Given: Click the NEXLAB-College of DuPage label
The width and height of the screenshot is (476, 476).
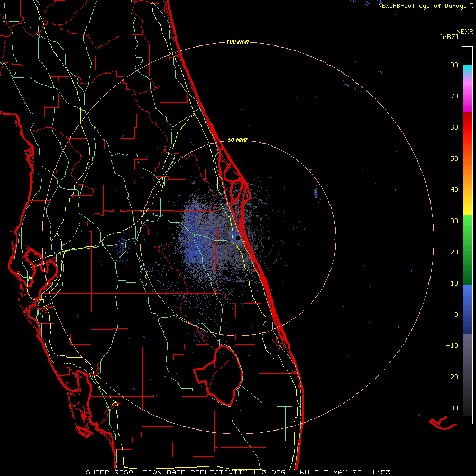Looking at the screenshot, I should pos(425,6).
